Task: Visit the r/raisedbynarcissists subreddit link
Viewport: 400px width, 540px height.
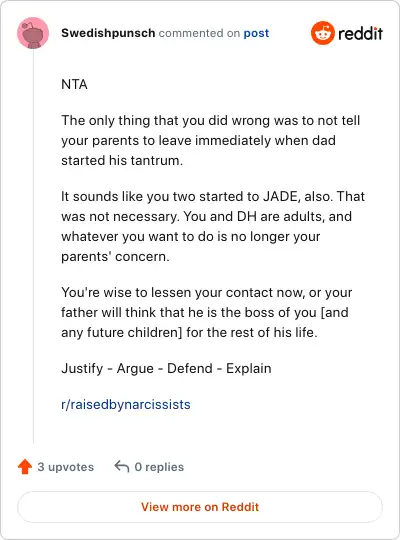Action: tap(126, 404)
